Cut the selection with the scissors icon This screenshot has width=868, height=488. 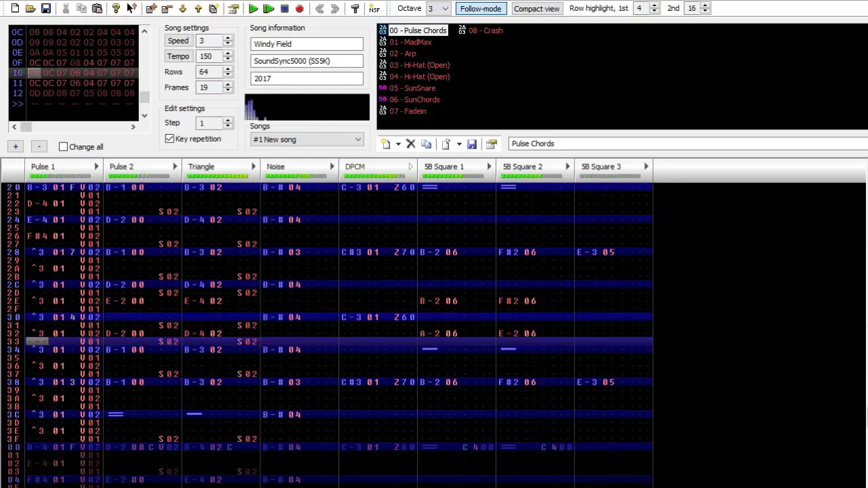pyautogui.click(x=66, y=9)
